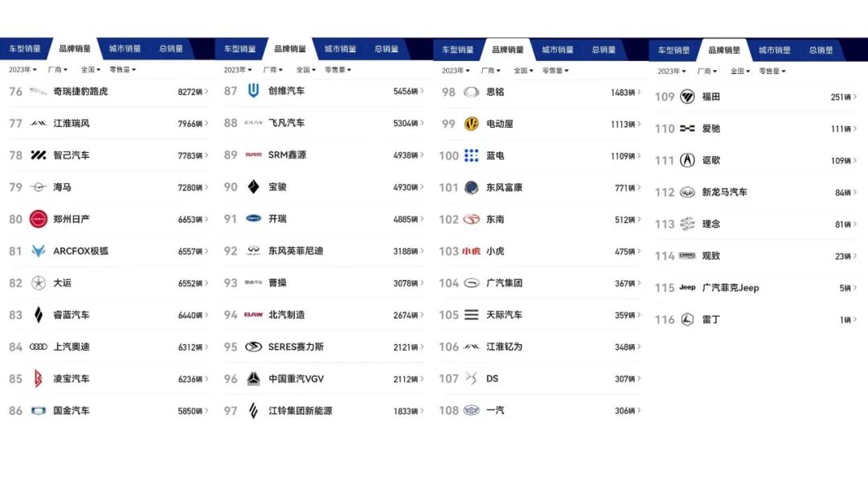Screen dimensions: 868x489
Task: Open 厂商 dropdown above the 创维汽车 list
Action: pyautogui.click(x=272, y=70)
